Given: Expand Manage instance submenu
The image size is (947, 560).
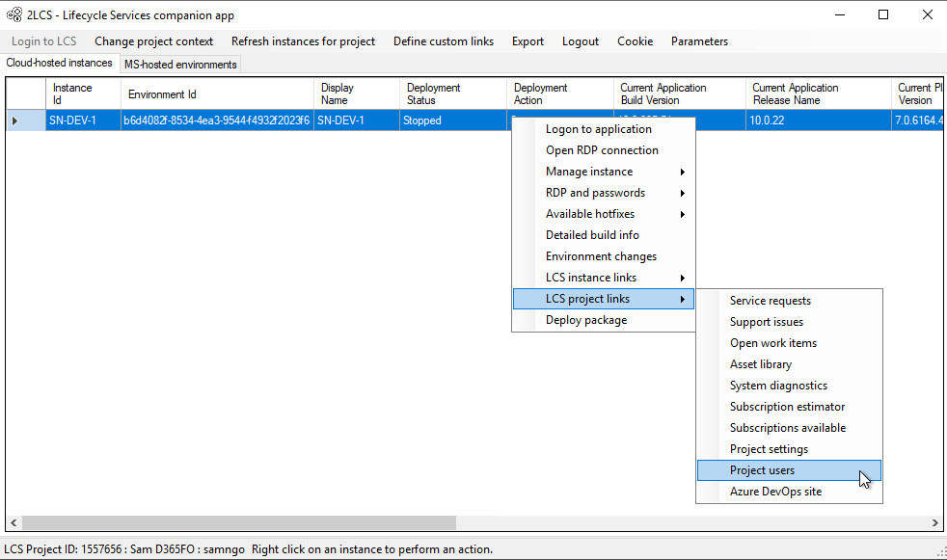Looking at the screenshot, I should 604,172.
